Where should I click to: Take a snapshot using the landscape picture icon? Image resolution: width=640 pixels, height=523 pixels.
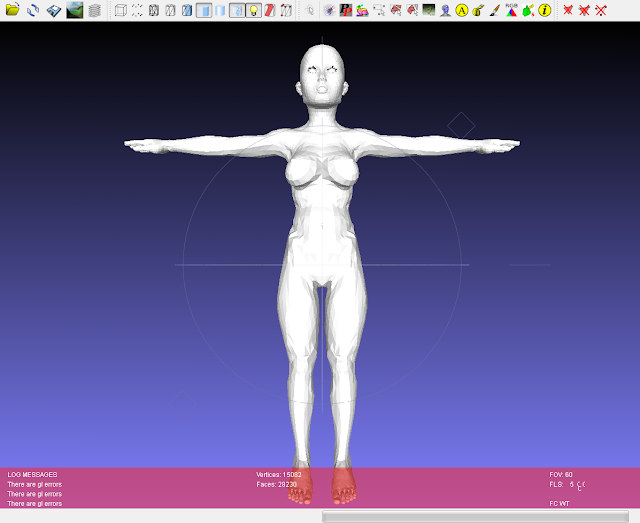[x=74, y=10]
